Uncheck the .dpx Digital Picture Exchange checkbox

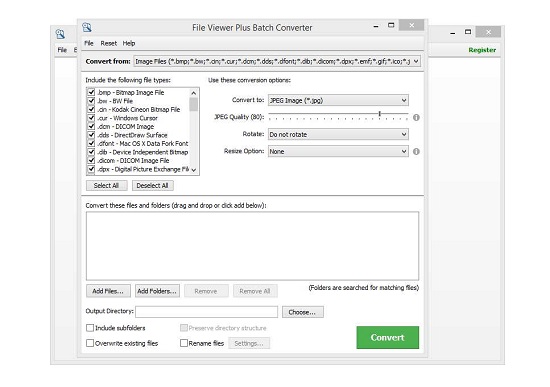91,169
